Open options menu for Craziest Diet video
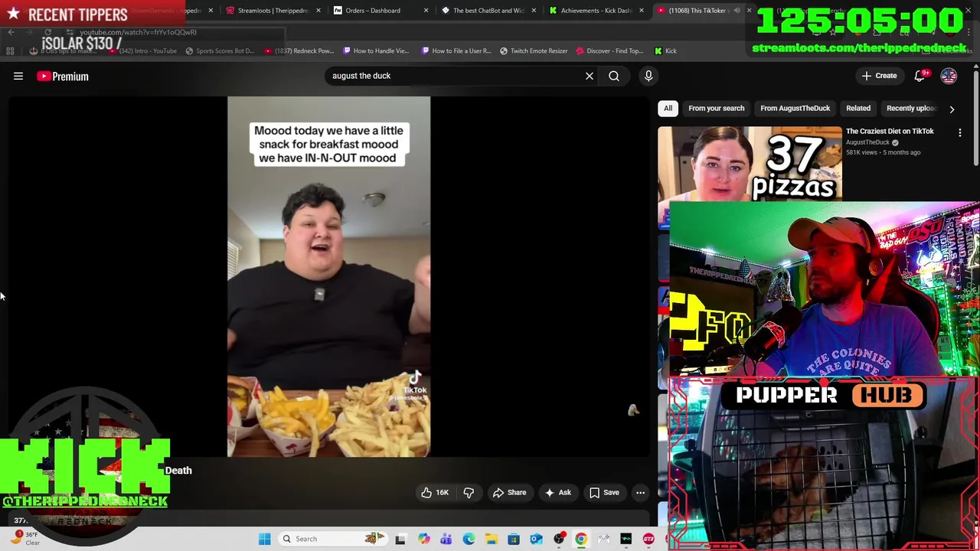This screenshot has height=551, width=980. pos(960,133)
